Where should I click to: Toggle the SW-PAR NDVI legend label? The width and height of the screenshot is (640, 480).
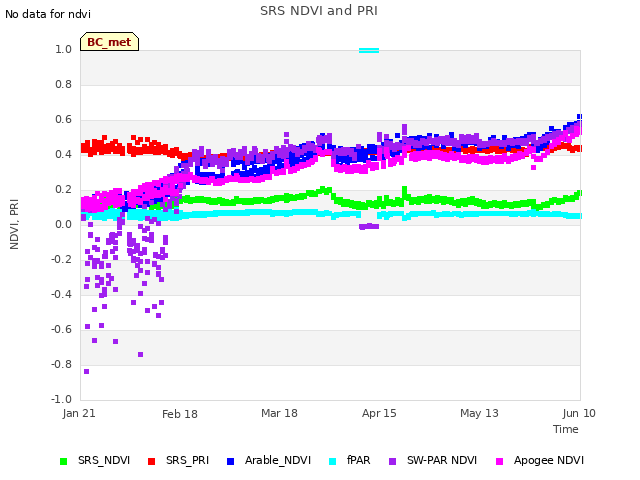pos(442,460)
